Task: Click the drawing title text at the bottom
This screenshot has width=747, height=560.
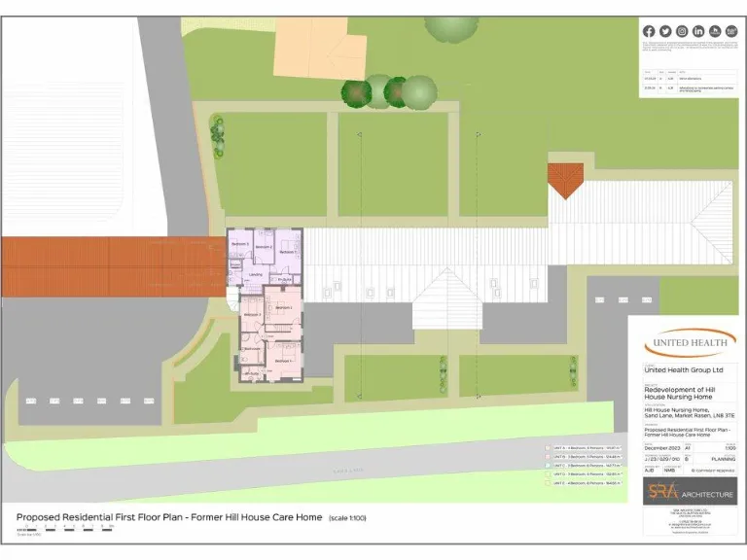Action: coord(170,517)
